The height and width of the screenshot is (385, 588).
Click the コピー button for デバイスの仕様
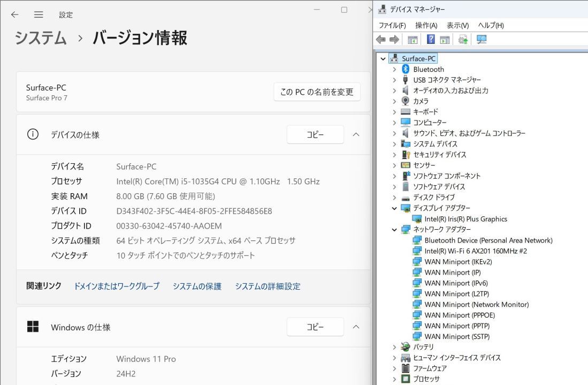315,134
